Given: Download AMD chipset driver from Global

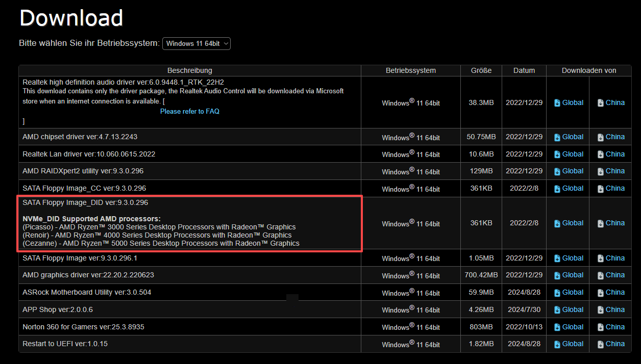Looking at the screenshot, I should pos(569,137).
